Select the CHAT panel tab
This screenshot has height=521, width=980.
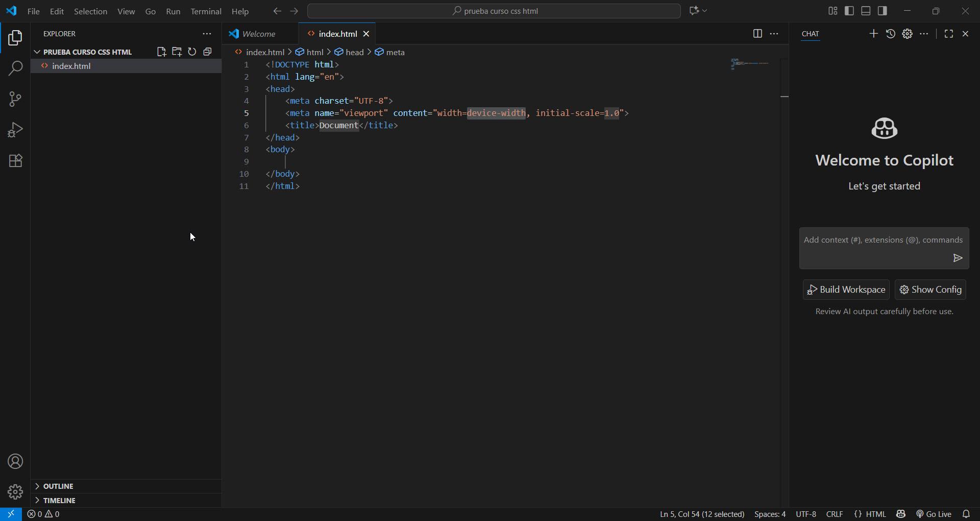810,34
